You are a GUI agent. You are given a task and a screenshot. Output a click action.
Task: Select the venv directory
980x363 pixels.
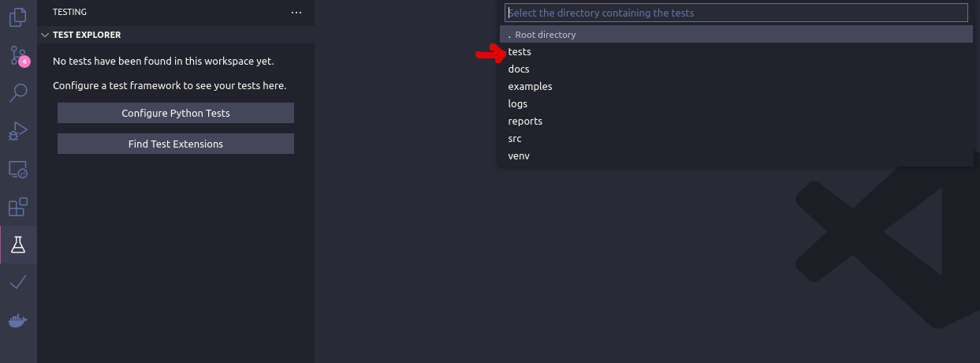pos(519,156)
